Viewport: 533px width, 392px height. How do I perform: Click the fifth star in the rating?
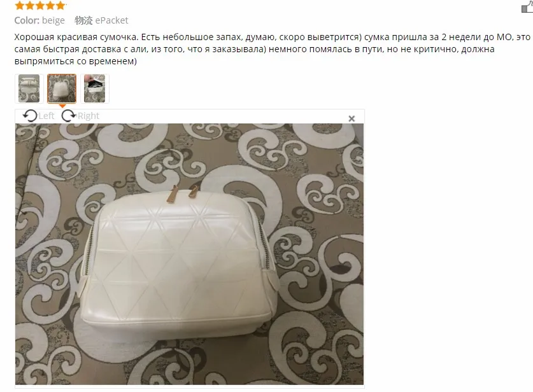[60, 6]
